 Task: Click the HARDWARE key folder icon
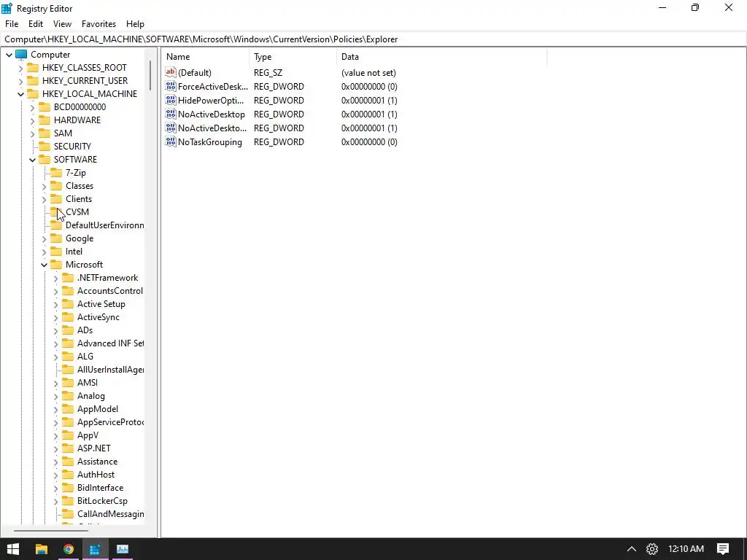(x=44, y=120)
